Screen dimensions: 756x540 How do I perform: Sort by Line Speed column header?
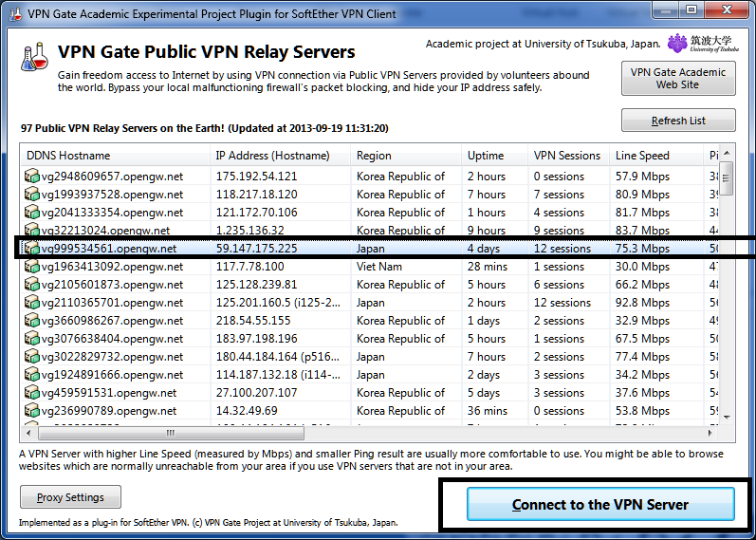point(656,156)
